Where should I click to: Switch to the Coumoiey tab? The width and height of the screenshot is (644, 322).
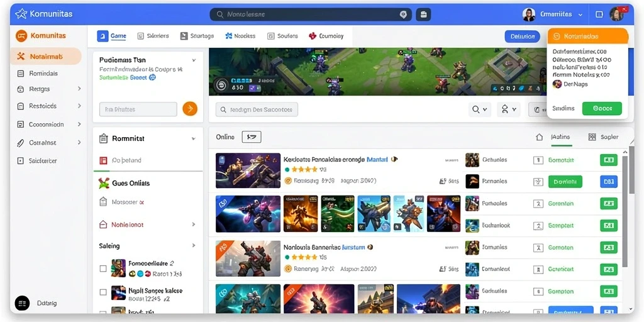(x=326, y=36)
